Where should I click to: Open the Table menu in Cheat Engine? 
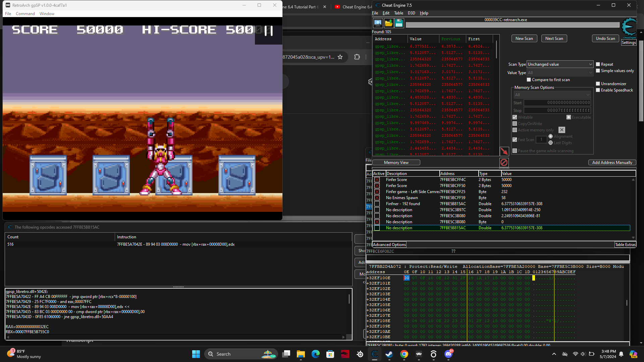click(398, 13)
